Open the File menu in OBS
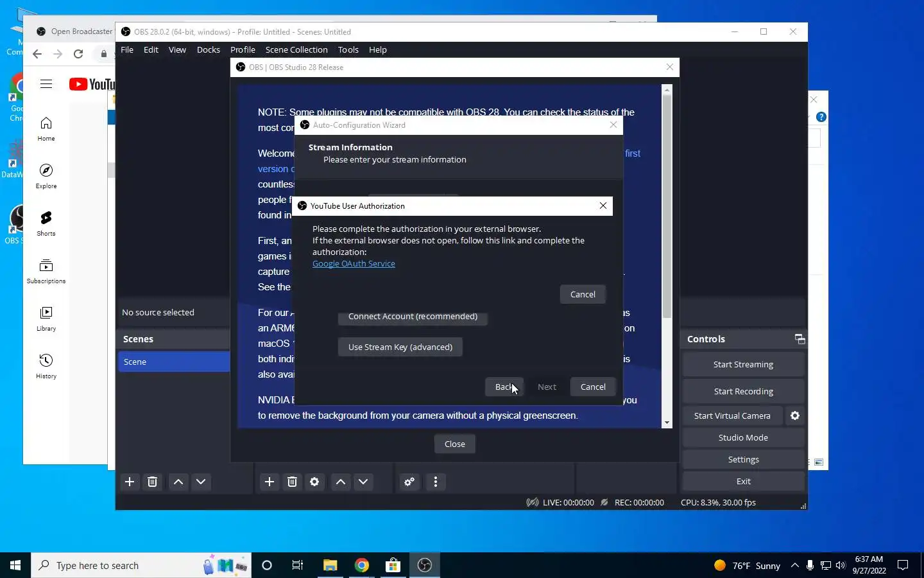The height and width of the screenshot is (578, 924). coord(127,49)
